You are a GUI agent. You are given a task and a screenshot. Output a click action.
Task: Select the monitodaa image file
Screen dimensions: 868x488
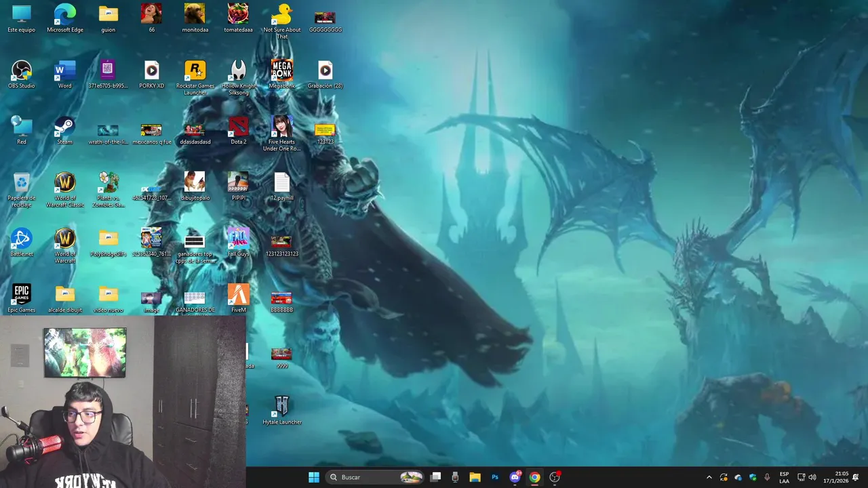tap(195, 18)
